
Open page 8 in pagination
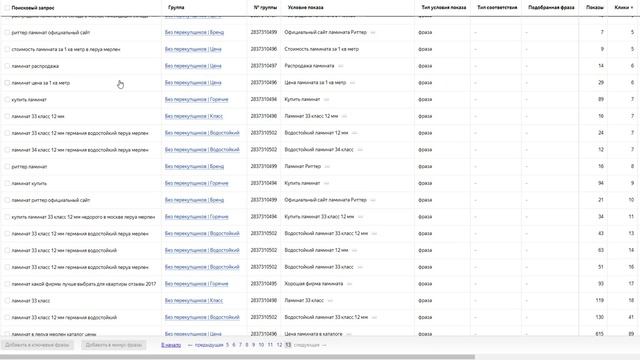tap(247, 345)
